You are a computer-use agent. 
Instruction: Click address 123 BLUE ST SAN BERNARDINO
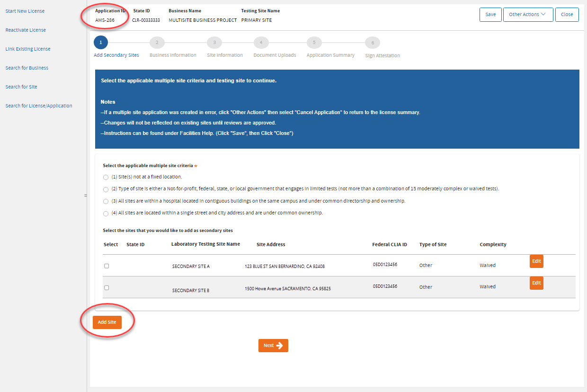[285, 267]
